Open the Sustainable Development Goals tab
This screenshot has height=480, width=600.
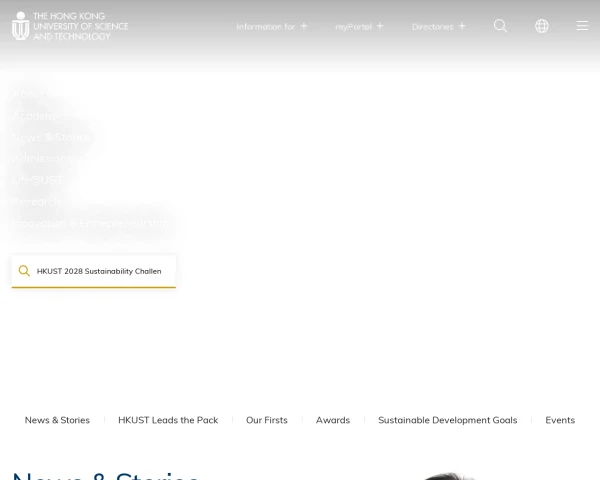448,420
